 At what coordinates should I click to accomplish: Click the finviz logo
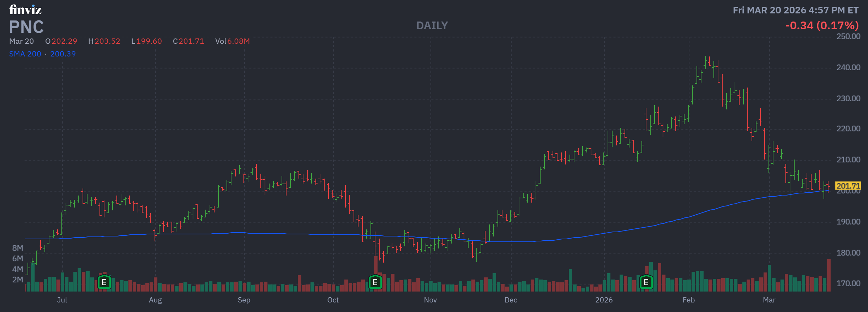click(25, 10)
